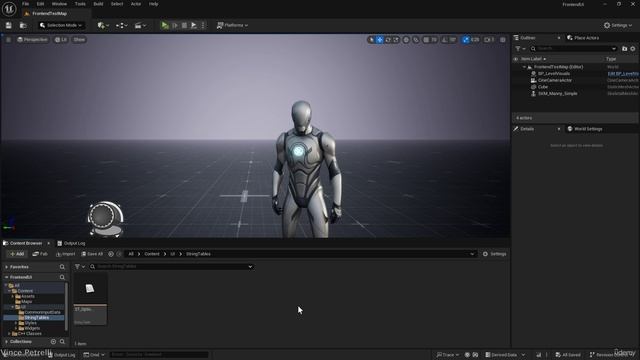Select the scale gizmo tool
This screenshot has height=360, width=640.
(396, 40)
